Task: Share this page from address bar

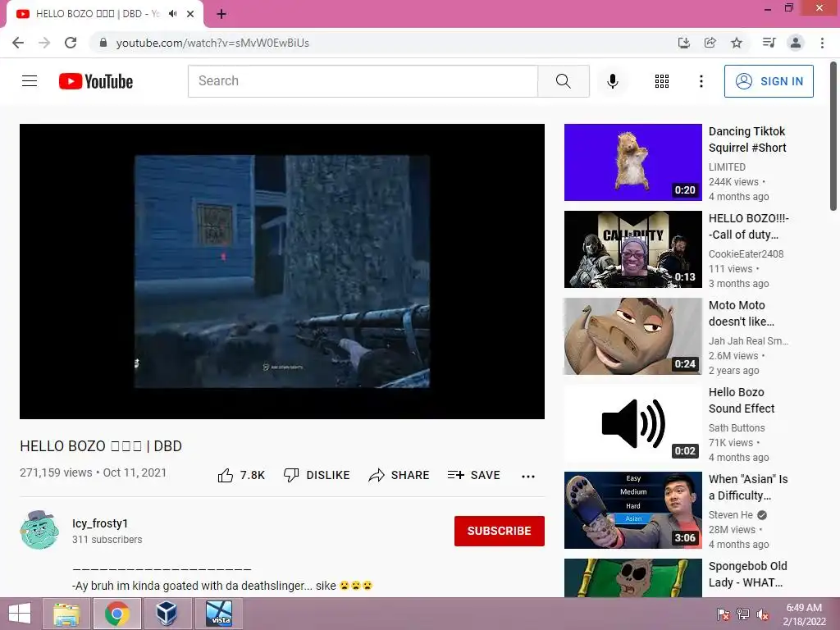Action: (710, 43)
